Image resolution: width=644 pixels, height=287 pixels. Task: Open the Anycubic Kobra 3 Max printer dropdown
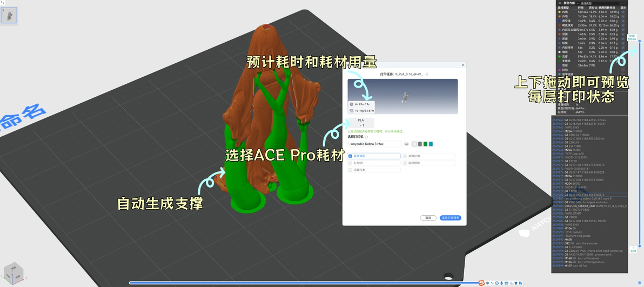[374, 144]
